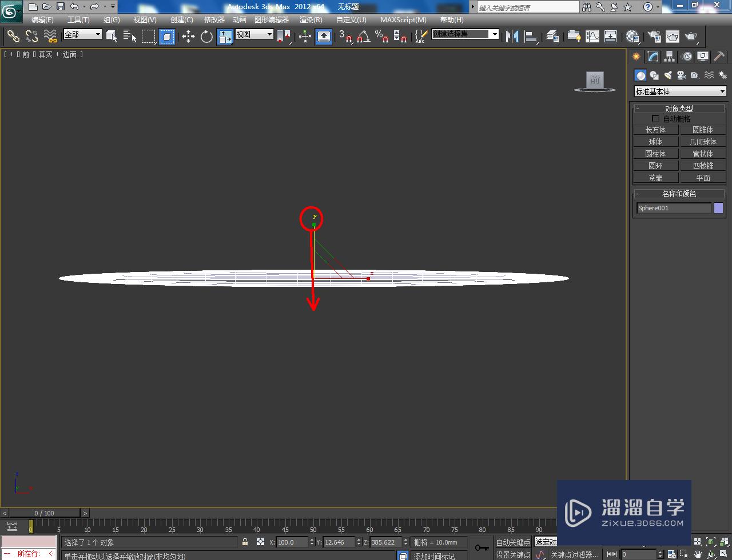Open the 工具(T) menu

[x=78, y=20]
